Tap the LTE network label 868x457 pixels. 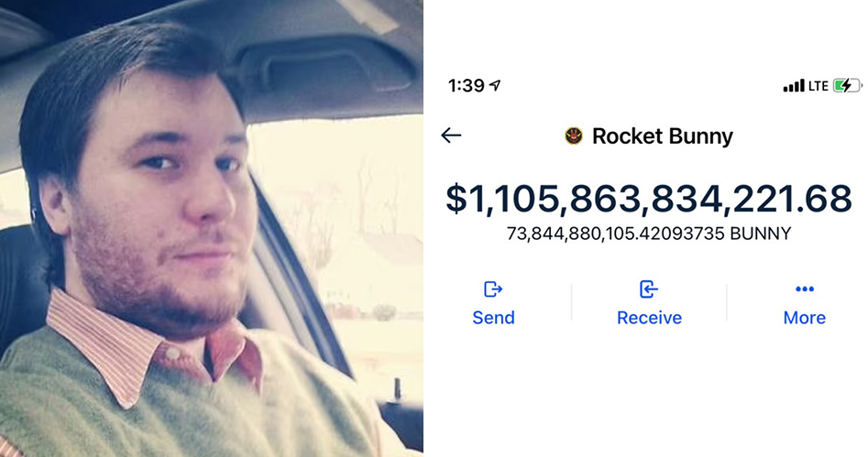coord(819,86)
